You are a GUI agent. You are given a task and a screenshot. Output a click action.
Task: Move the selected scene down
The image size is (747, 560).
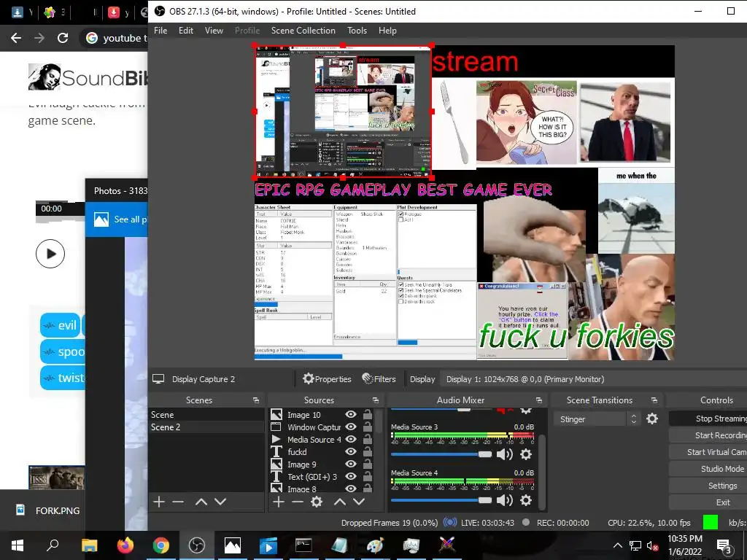point(220,502)
